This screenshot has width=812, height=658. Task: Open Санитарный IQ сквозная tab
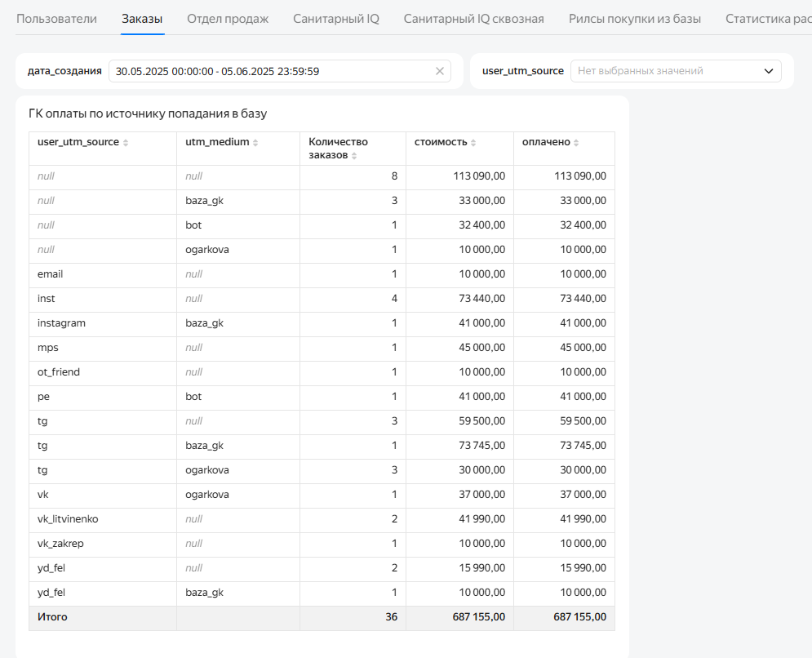tap(474, 19)
